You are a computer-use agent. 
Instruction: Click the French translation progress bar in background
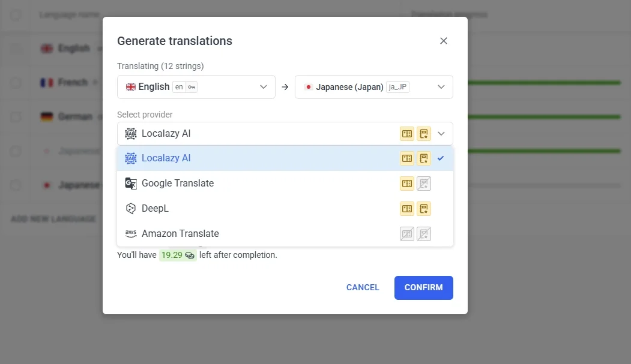[x=544, y=83]
